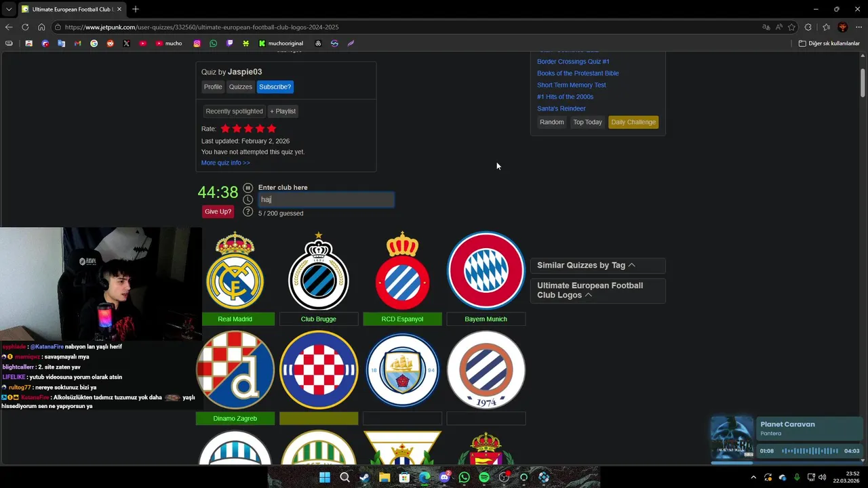Open the Quizzes tab of Jaspie03
The image size is (868, 488).
click(x=240, y=87)
